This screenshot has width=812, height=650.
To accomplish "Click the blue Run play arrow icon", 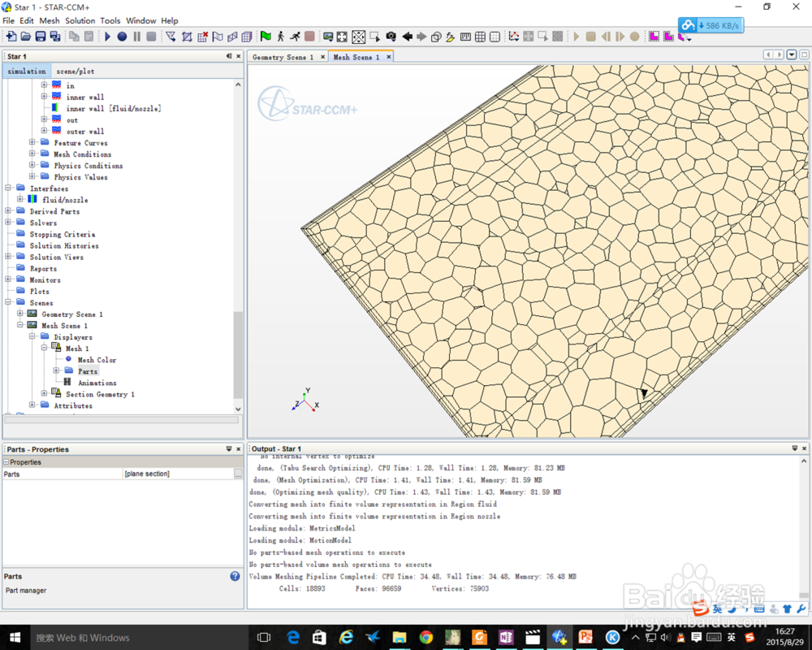I will tap(108, 37).
